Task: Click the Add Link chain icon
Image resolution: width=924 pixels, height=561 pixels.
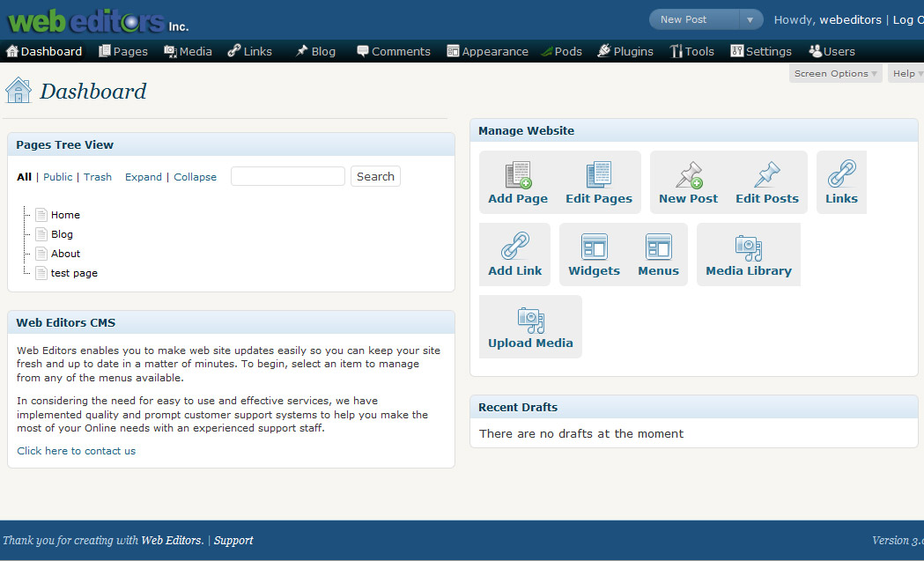Action: pyautogui.click(x=515, y=246)
